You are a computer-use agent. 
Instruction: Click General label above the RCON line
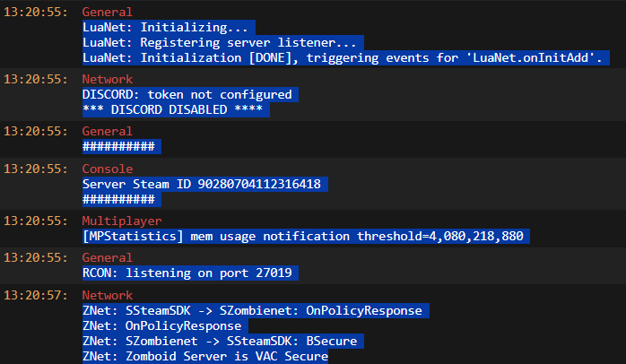(x=107, y=257)
